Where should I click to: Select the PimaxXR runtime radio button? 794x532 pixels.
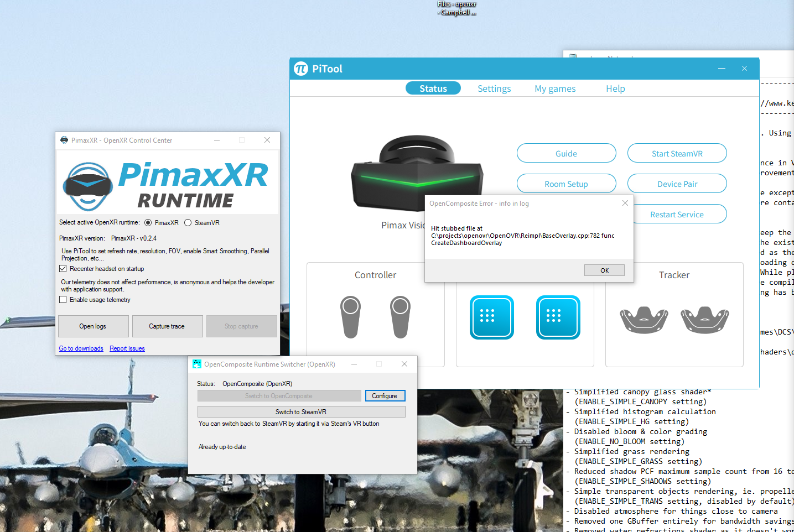pyautogui.click(x=148, y=223)
